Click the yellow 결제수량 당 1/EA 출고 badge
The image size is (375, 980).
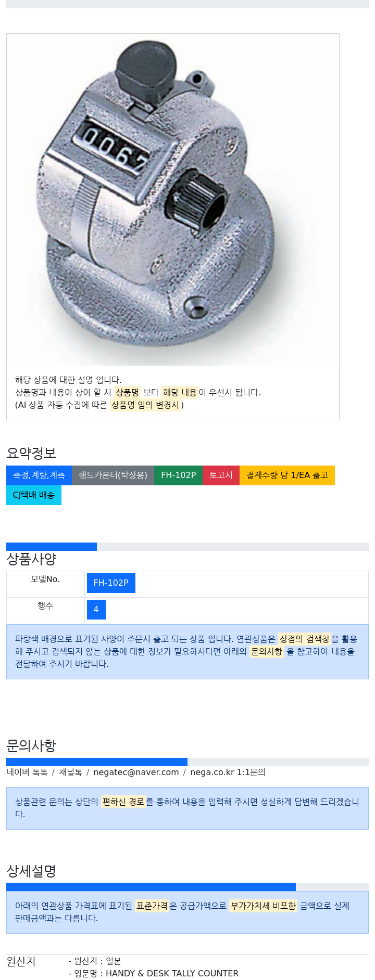[x=287, y=475]
